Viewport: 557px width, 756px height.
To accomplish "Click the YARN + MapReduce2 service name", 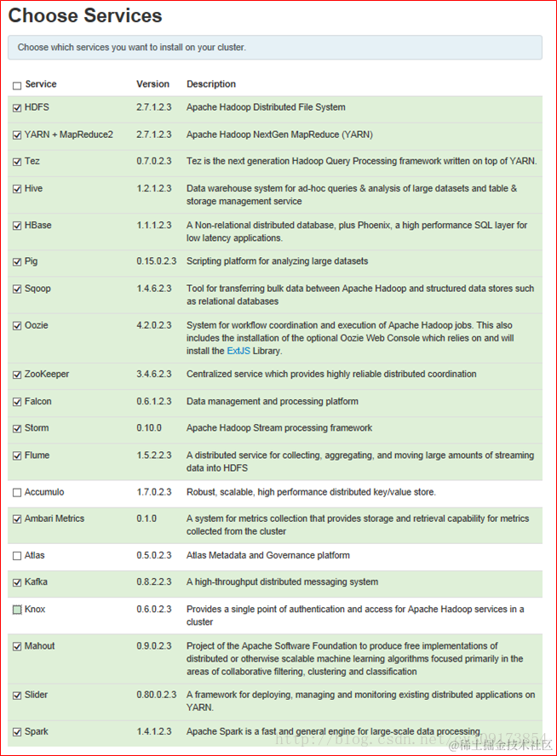I will pos(69,135).
